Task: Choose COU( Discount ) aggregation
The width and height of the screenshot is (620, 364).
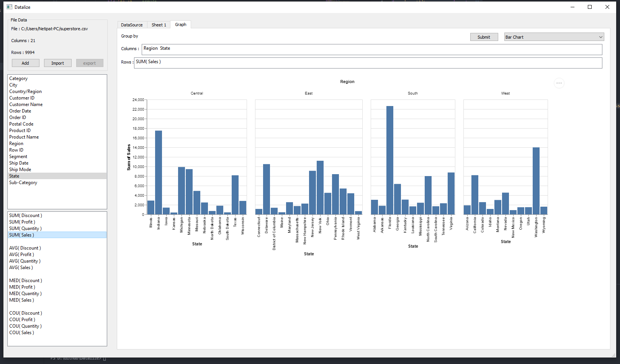Action: click(25, 313)
